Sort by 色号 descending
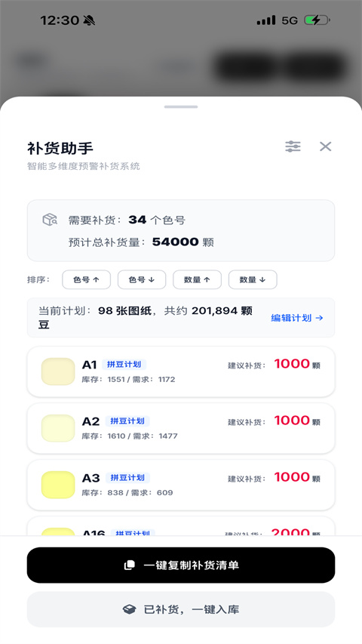Screen dimensions: 362x644 (x=142, y=279)
